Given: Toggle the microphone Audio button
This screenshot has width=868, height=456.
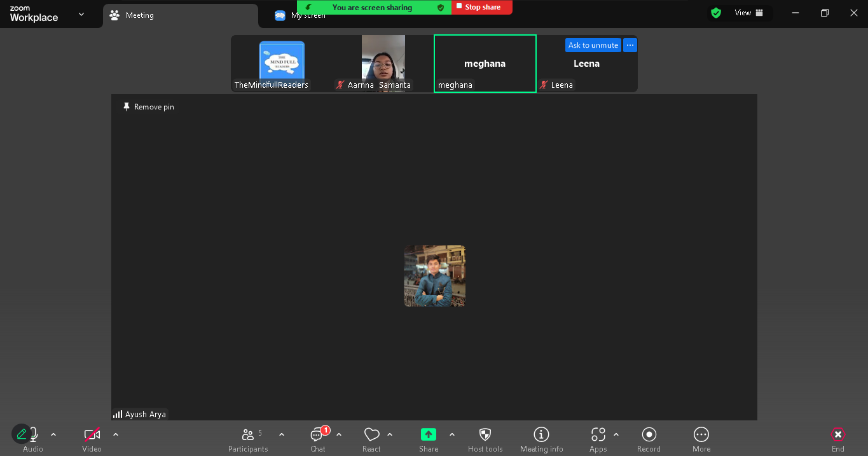Looking at the screenshot, I should 33,439.
